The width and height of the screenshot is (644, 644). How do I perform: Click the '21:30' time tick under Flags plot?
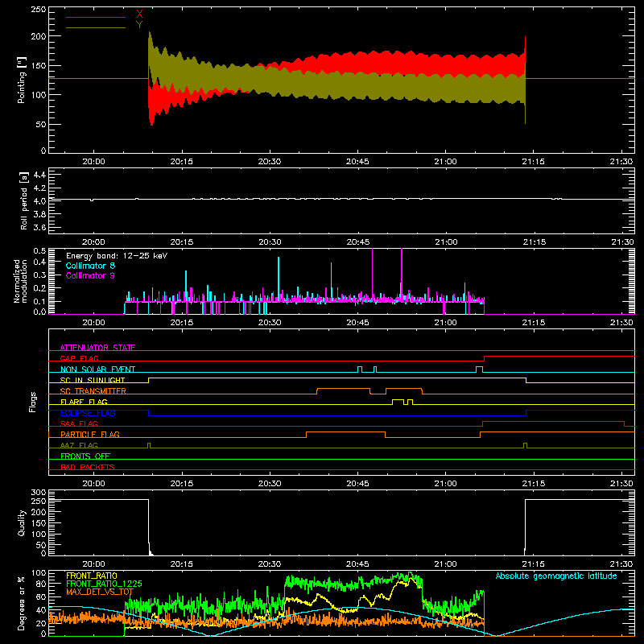pos(621,484)
